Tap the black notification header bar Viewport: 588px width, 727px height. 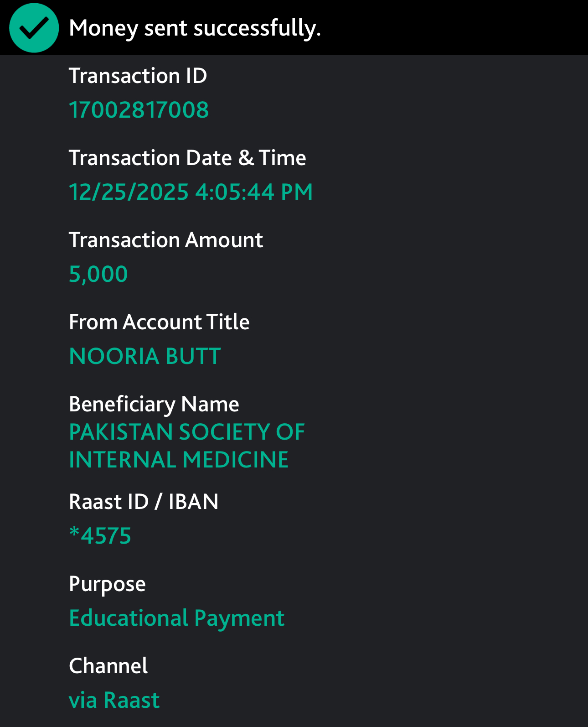point(294,27)
